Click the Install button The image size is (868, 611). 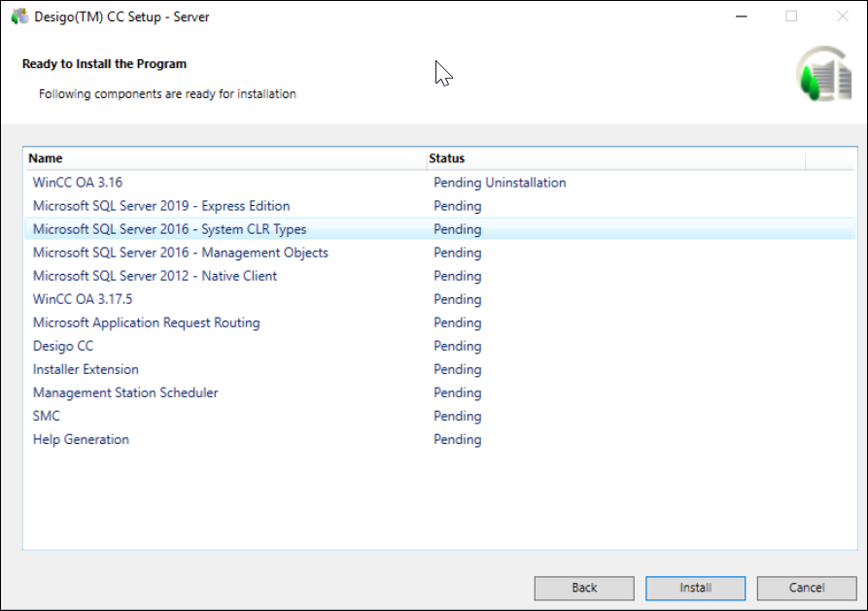(695, 588)
